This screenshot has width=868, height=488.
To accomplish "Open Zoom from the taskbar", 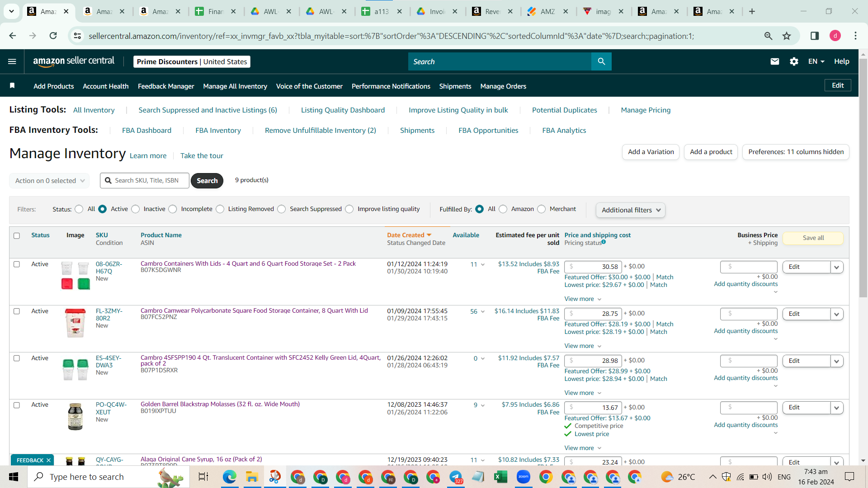I will 523,477.
